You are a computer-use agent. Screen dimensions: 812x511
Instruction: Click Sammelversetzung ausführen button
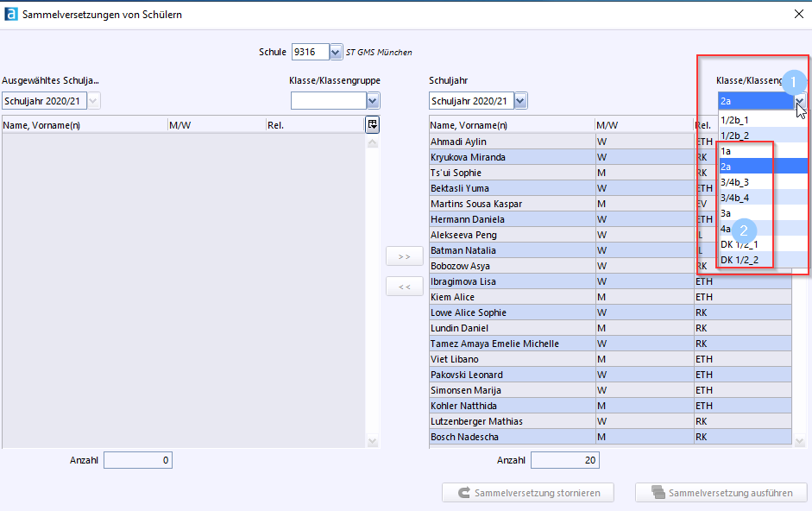click(x=721, y=492)
